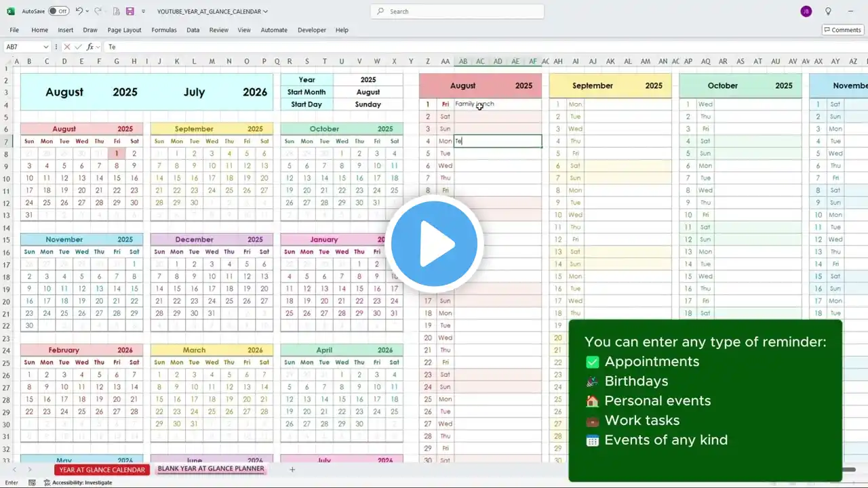
Task: Switch to the Help tab
Action: point(342,30)
